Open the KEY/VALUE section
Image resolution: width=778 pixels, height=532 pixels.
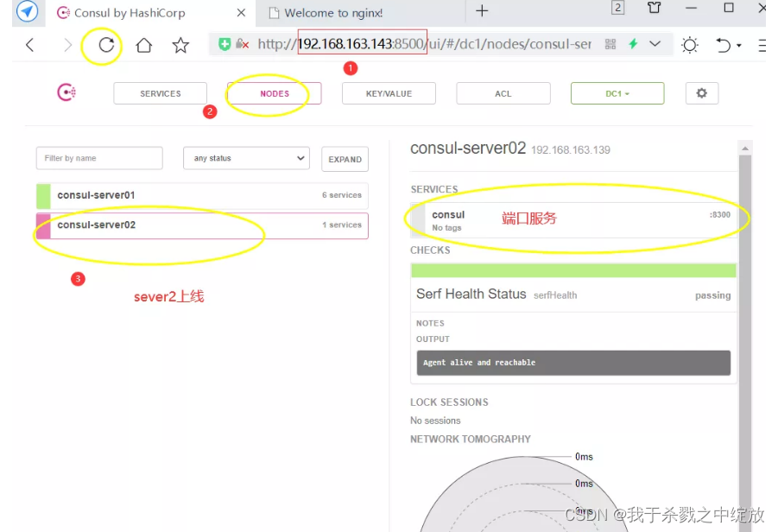(388, 92)
